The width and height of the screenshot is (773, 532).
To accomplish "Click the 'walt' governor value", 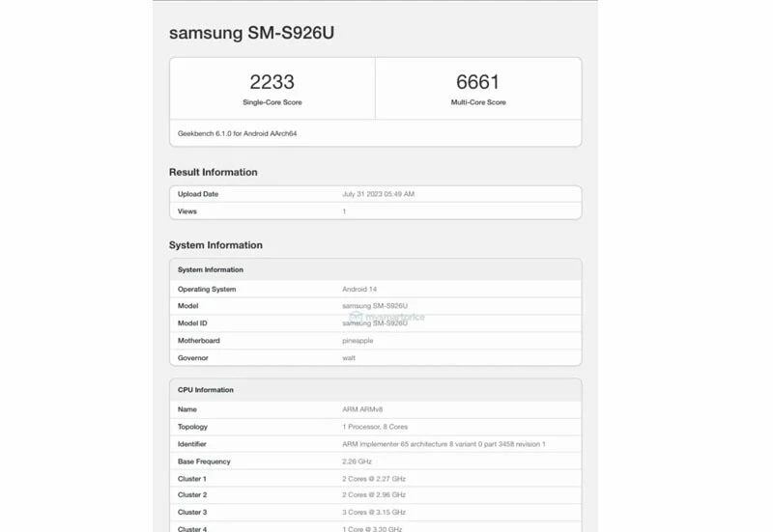I will coord(349,358).
